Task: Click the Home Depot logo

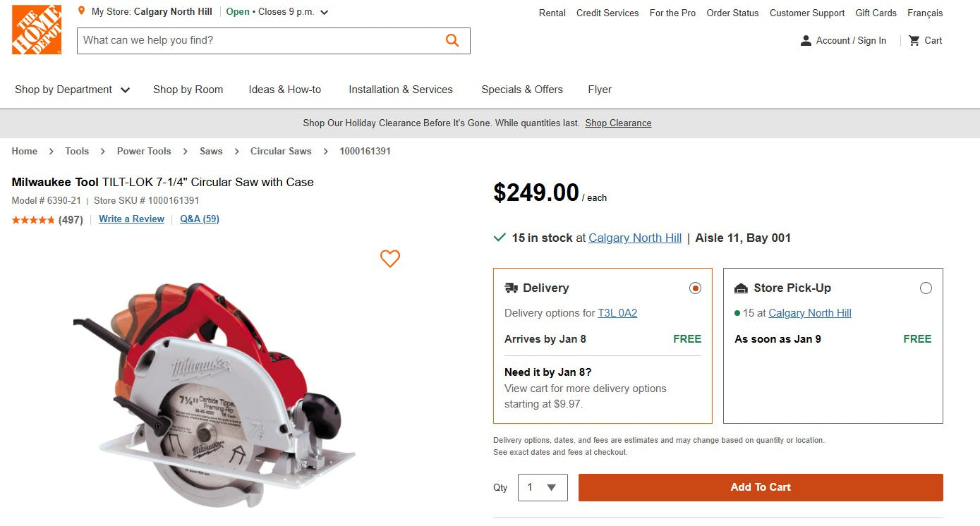Action: click(x=36, y=29)
